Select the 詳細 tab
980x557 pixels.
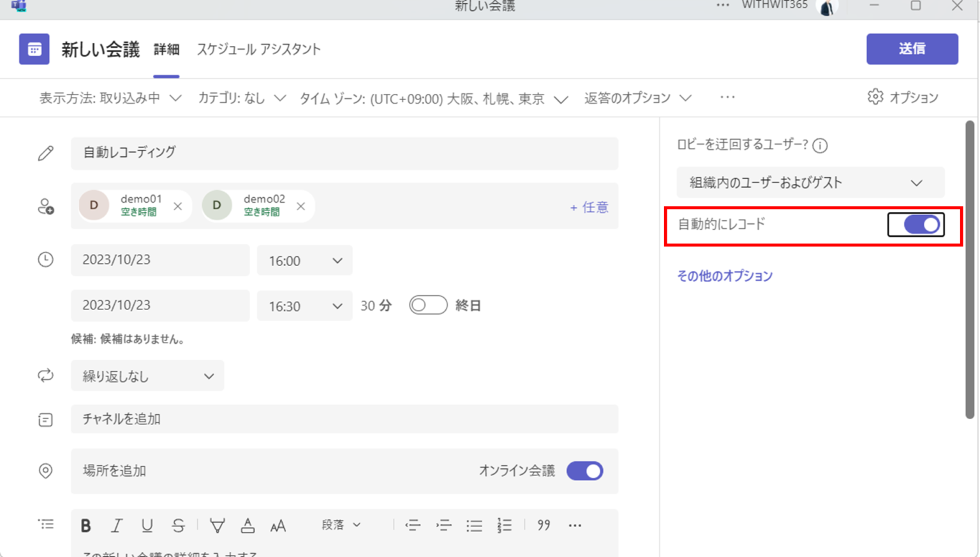click(x=167, y=49)
